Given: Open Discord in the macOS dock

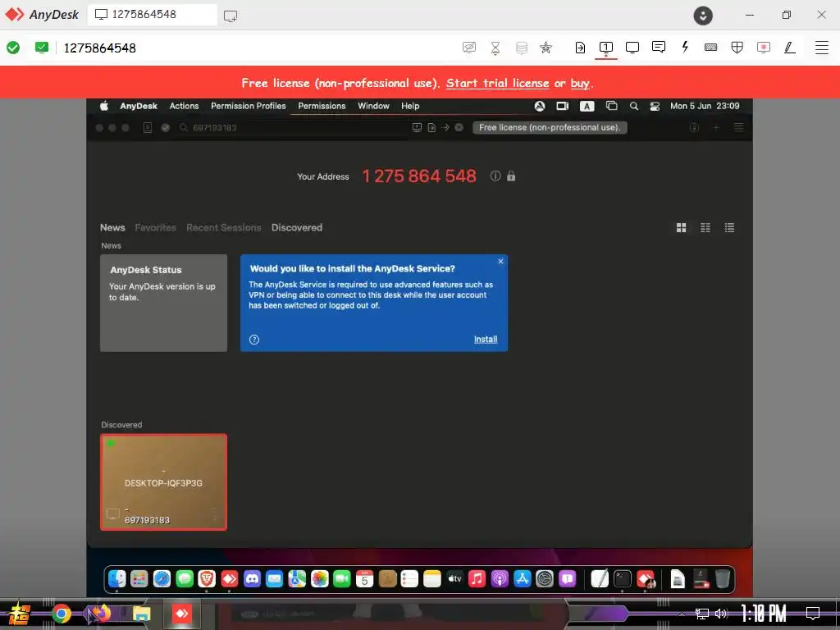Looking at the screenshot, I should pyautogui.click(x=252, y=578).
